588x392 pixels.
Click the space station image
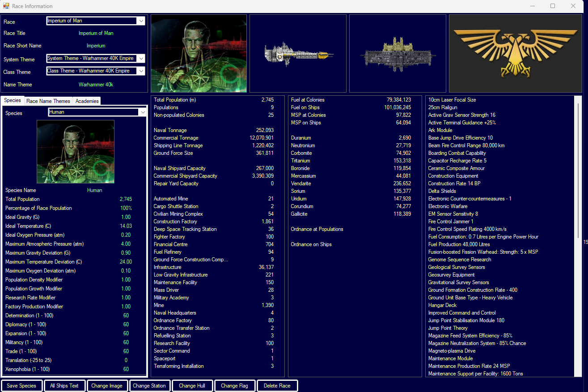[x=398, y=53]
